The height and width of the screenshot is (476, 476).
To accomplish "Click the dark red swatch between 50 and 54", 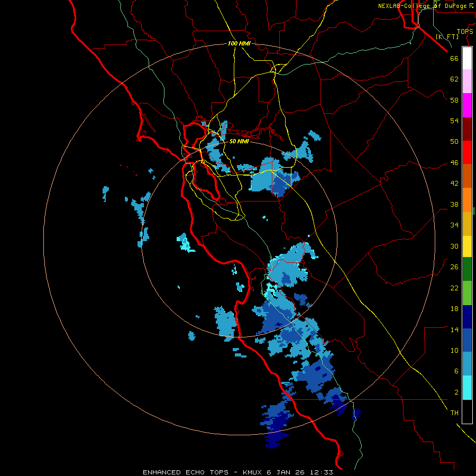I will 467,129.
